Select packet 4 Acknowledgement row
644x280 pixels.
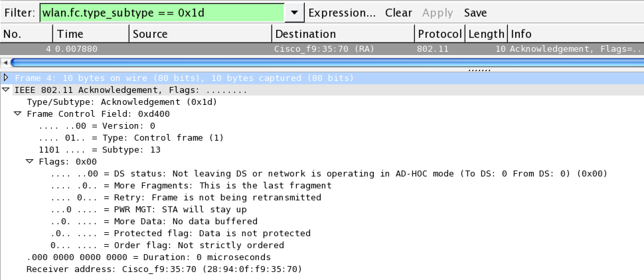click(322, 49)
